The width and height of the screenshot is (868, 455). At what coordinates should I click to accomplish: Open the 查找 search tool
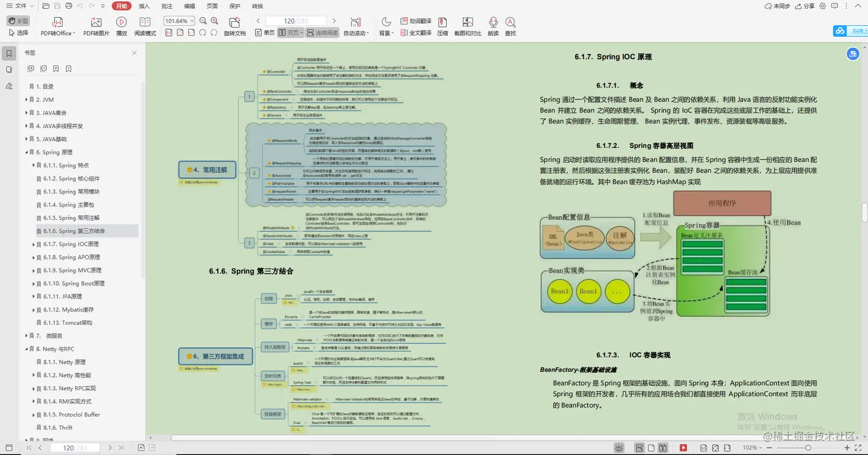pos(510,26)
